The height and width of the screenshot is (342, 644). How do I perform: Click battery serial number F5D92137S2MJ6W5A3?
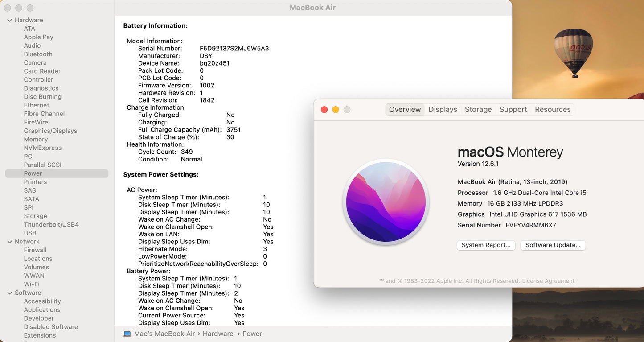point(234,49)
